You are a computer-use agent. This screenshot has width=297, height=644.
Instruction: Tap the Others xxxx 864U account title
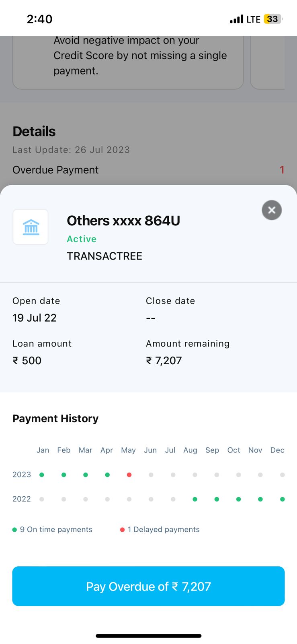[x=123, y=221]
